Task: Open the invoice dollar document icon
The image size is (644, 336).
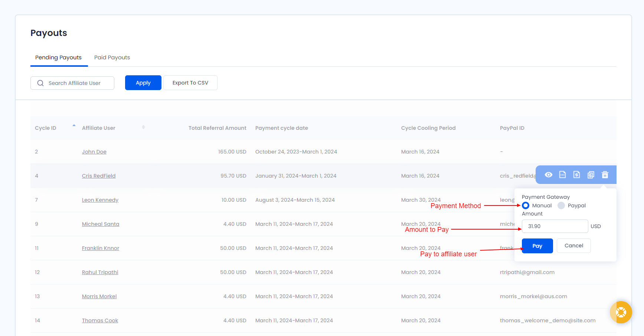Action: [x=576, y=174]
